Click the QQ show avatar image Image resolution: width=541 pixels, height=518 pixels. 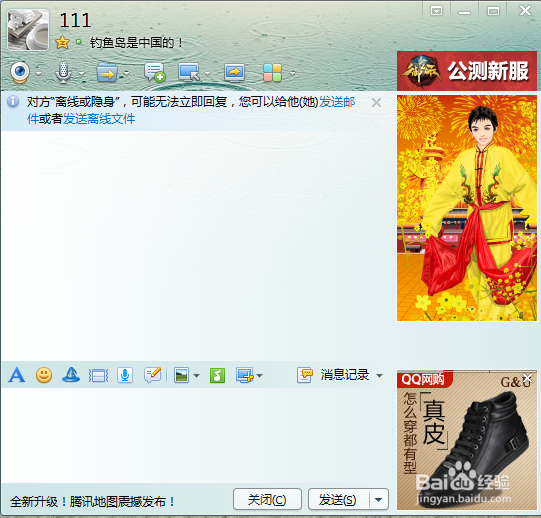(467, 208)
